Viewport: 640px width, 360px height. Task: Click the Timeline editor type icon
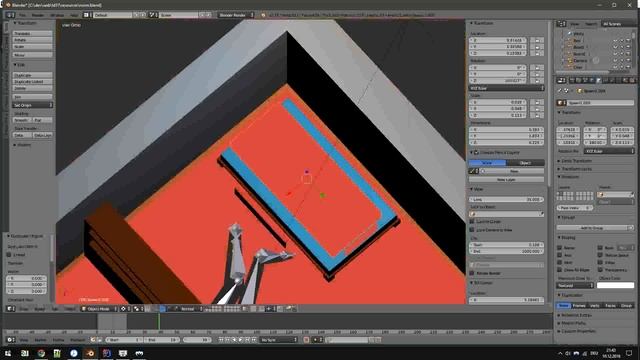tap(10, 340)
